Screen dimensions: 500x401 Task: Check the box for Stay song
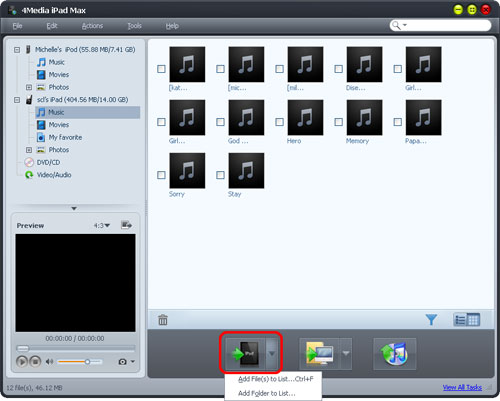point(220,175)
